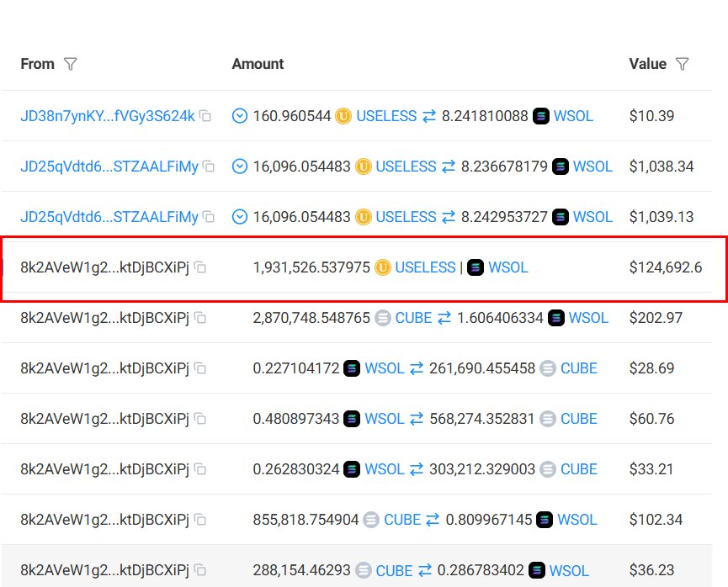Select the 8k2AVeW1g2...ktDjBCXiPj address in $124,692.6 row
Viewport: 728px width, 587px height.
[105, 267]
